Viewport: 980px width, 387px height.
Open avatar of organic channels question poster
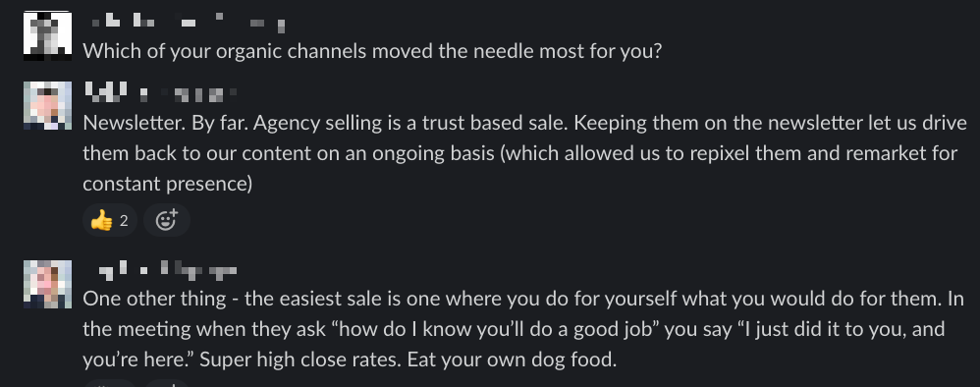pos(47,35)
